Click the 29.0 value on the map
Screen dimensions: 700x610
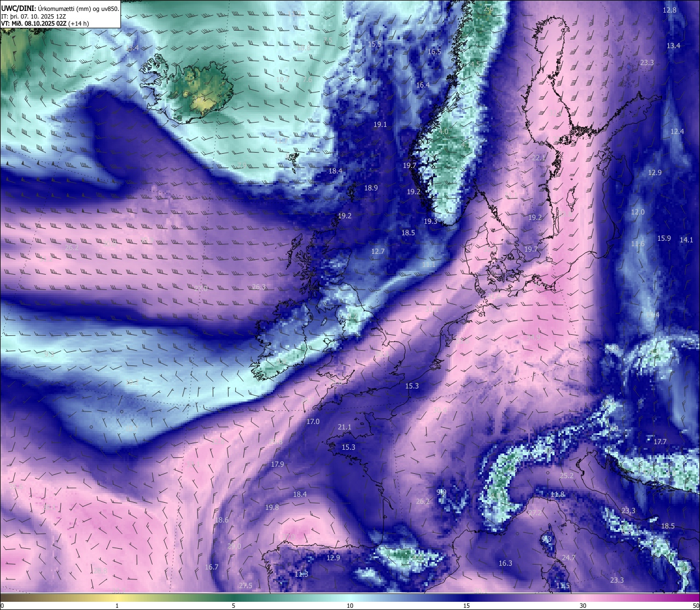click(x=234, y=546)
